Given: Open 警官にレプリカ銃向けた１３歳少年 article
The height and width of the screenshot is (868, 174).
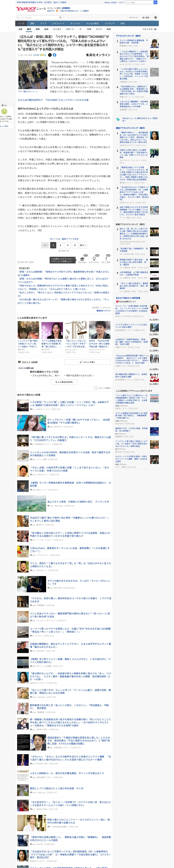Looking at the screenshot, I should pyautogui.click(x=56, y=788).
